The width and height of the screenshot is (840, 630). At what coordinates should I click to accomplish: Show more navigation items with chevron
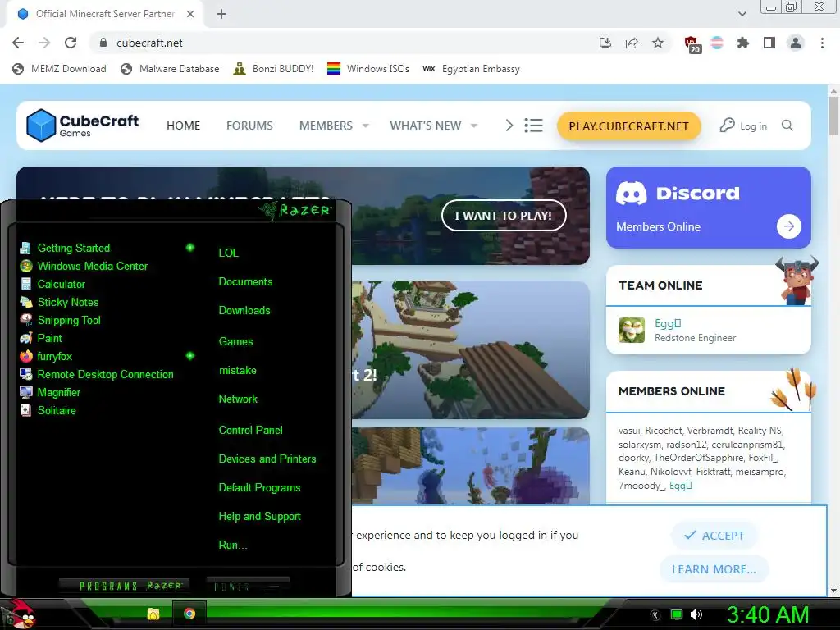509,126
